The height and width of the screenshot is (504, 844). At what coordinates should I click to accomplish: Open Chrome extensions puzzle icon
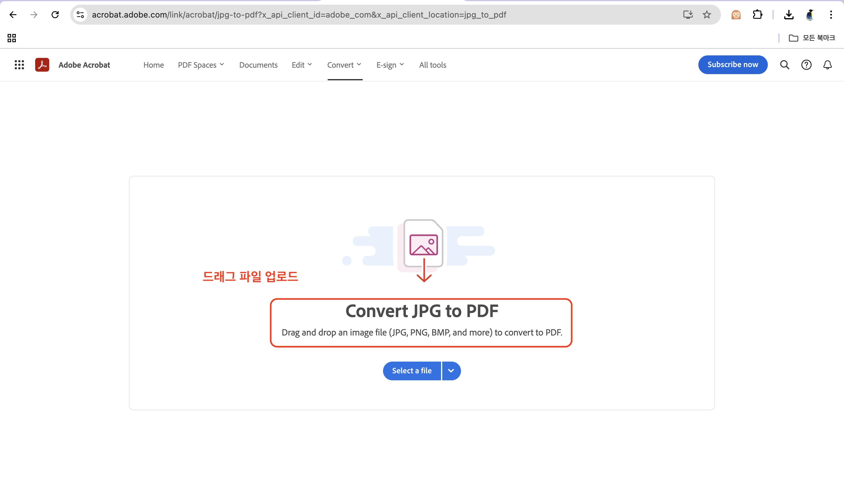pyautogui.click(x=757, y=15)
